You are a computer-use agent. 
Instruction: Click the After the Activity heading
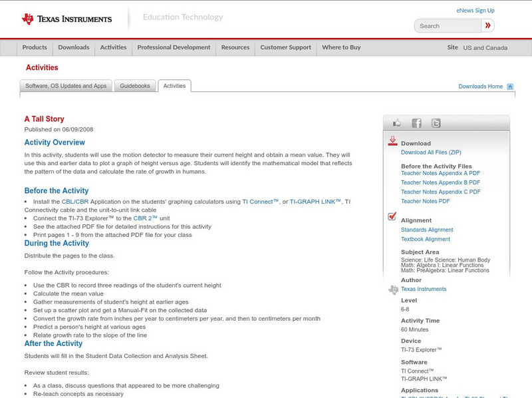[x=53, y=343]
